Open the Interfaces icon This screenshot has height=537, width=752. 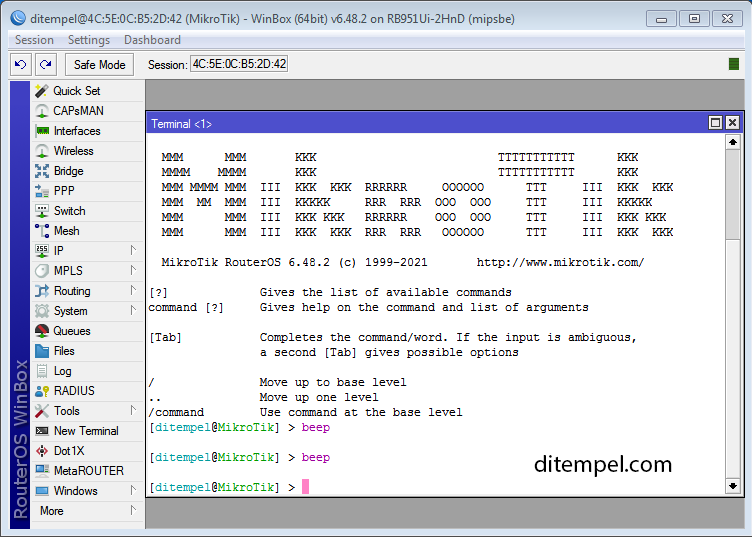click(42, 131)
